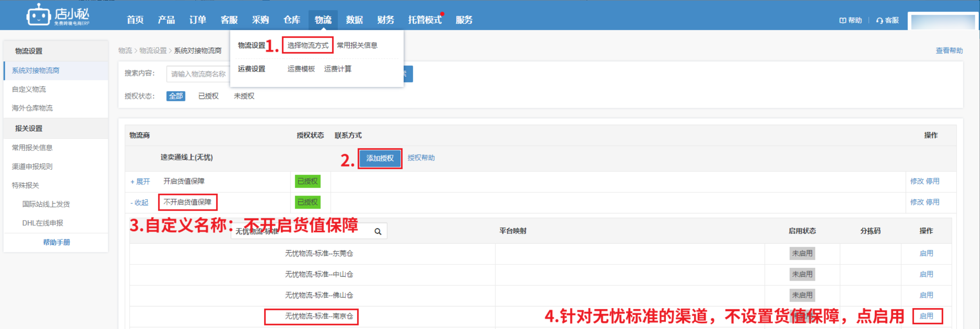Choose 选择物流方式 from the dropdown menu
This screenshot has height=329, width=980.
click(307, 46)
